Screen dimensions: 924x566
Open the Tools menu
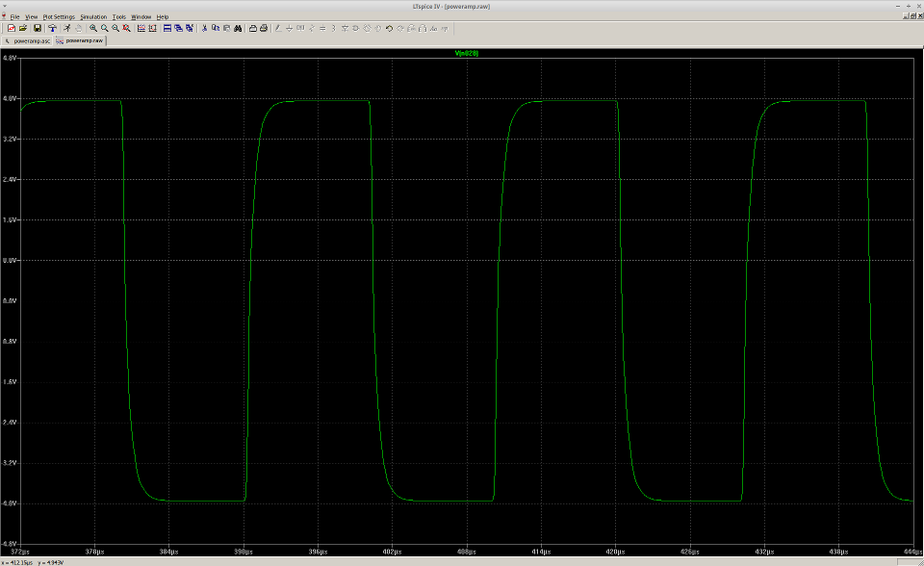point(119,16)
